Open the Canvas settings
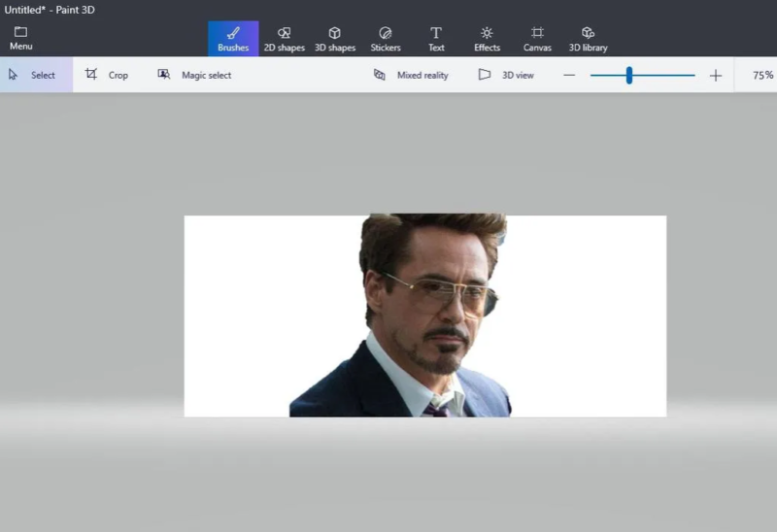The image size is (777, 532). [537, 39]
